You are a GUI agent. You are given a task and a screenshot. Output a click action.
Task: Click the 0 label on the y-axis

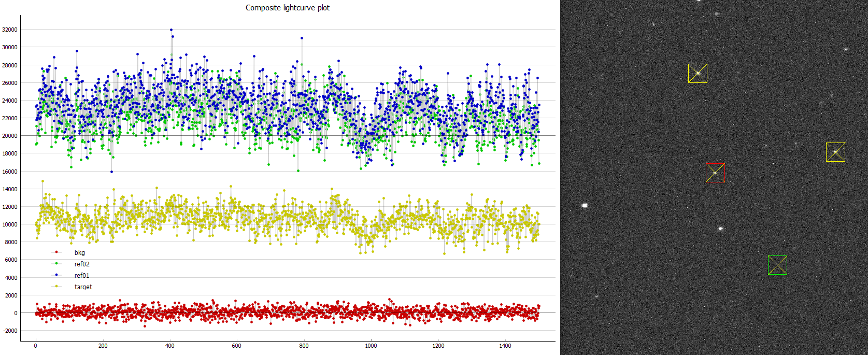[16, 313]
